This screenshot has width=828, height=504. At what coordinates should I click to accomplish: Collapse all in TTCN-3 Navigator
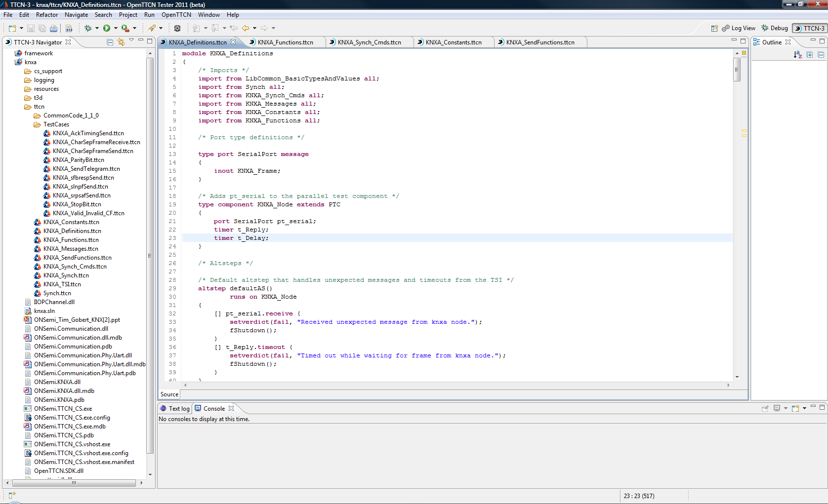(110, 42)
